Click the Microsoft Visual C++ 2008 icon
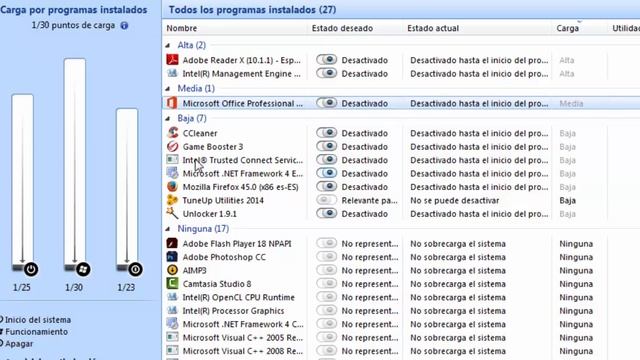 (x=172, y=351)
